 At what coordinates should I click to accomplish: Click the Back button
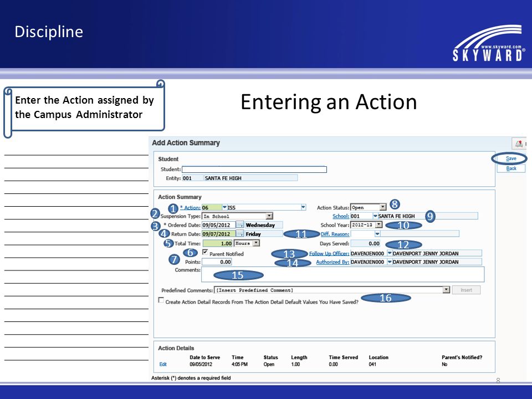(511, 168)
